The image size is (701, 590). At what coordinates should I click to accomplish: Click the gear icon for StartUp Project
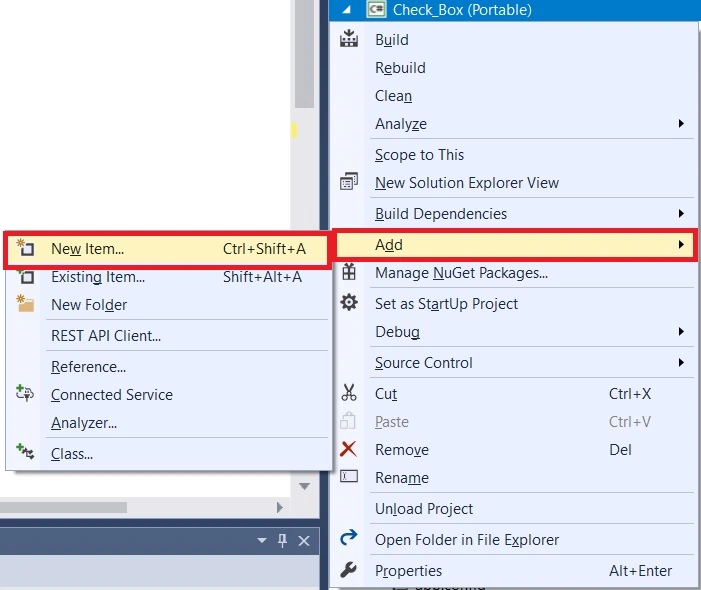[x=349, y=303]
